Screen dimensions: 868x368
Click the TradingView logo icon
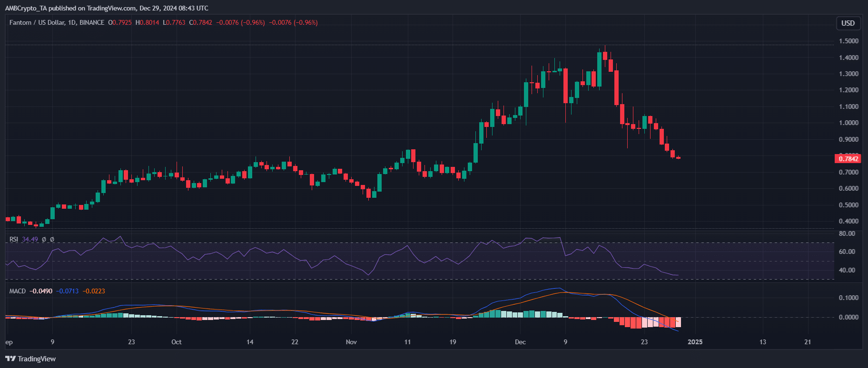click(x=10, y=359)
